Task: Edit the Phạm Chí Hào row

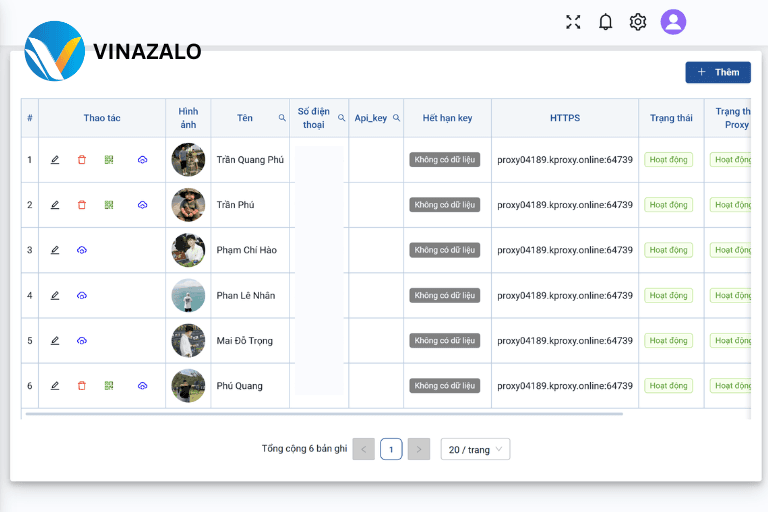Action: point(55,250)
